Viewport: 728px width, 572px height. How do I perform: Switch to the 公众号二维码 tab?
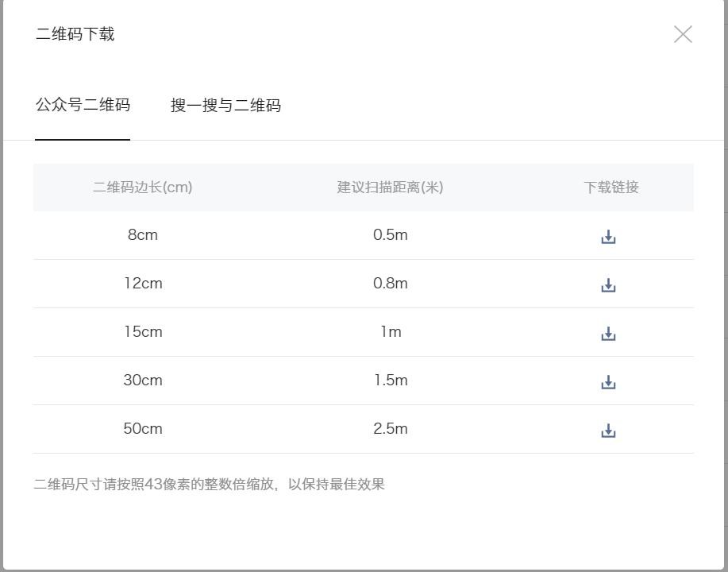[83, 105]
